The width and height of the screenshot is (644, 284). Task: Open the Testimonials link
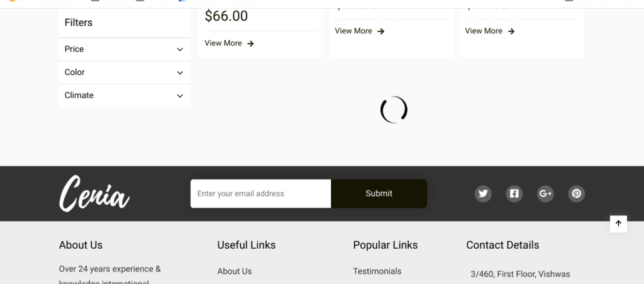point(377,271)
